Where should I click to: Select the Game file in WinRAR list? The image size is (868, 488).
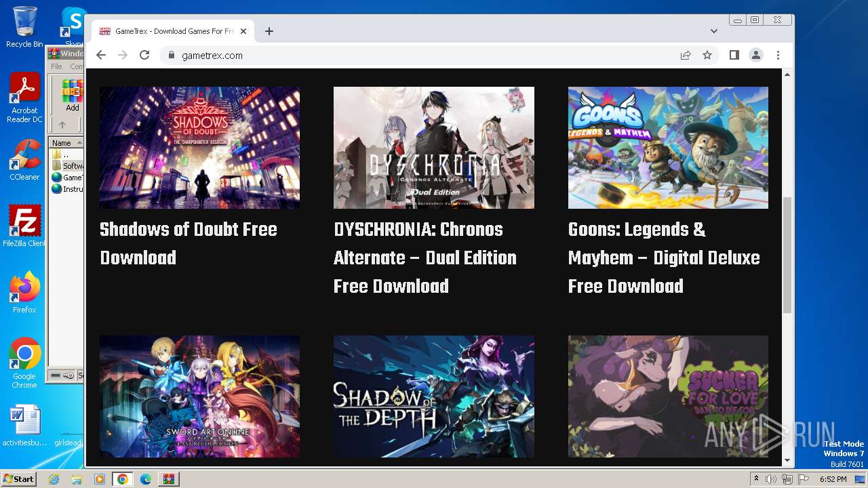coord(68,178)
